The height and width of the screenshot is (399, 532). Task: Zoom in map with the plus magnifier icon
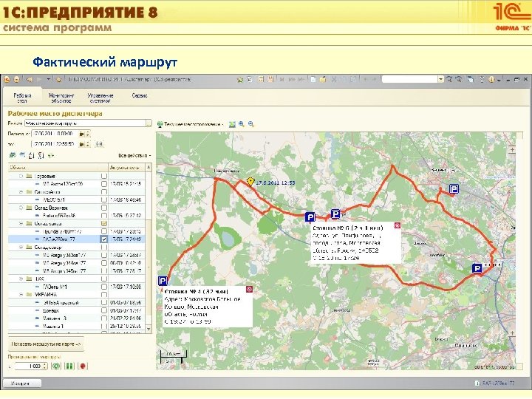click(x=241, y=124)
